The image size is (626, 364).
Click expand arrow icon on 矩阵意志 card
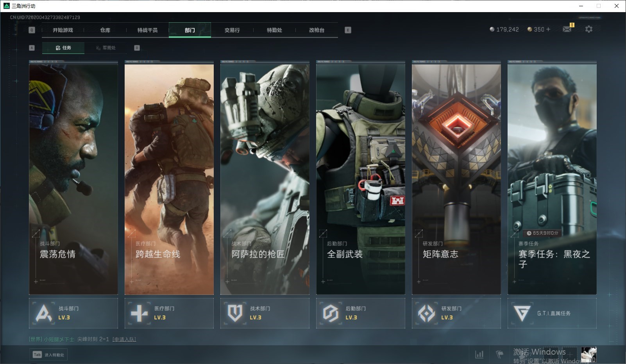(x=419, y=234)
